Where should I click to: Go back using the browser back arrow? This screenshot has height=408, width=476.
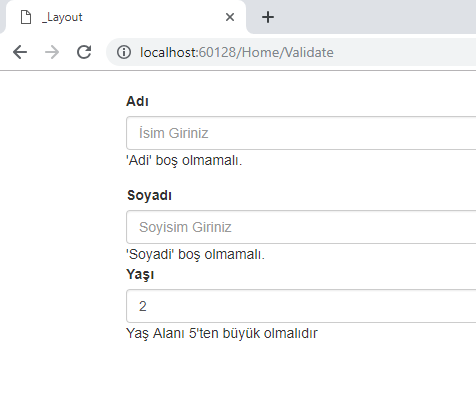click(x=20, y=52)
